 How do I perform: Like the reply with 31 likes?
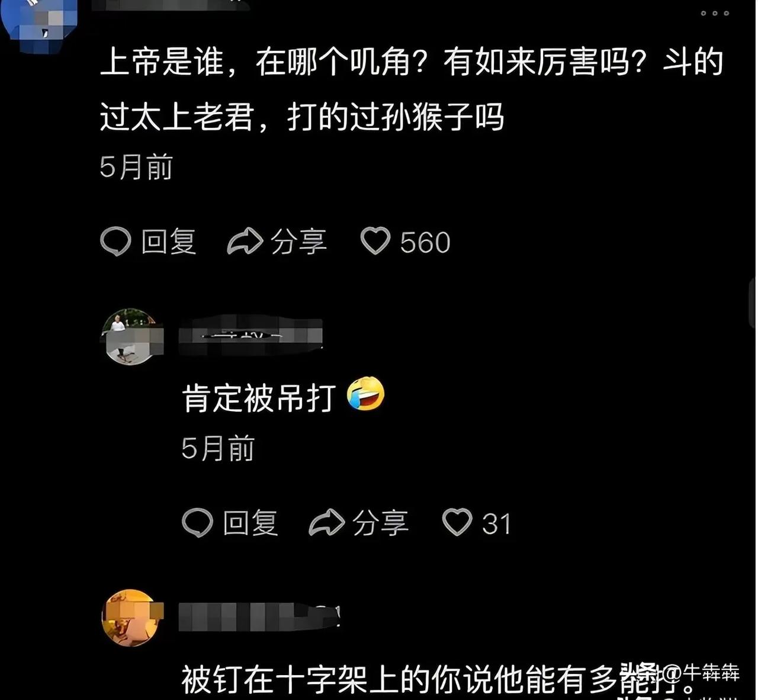tap(457, 522)
